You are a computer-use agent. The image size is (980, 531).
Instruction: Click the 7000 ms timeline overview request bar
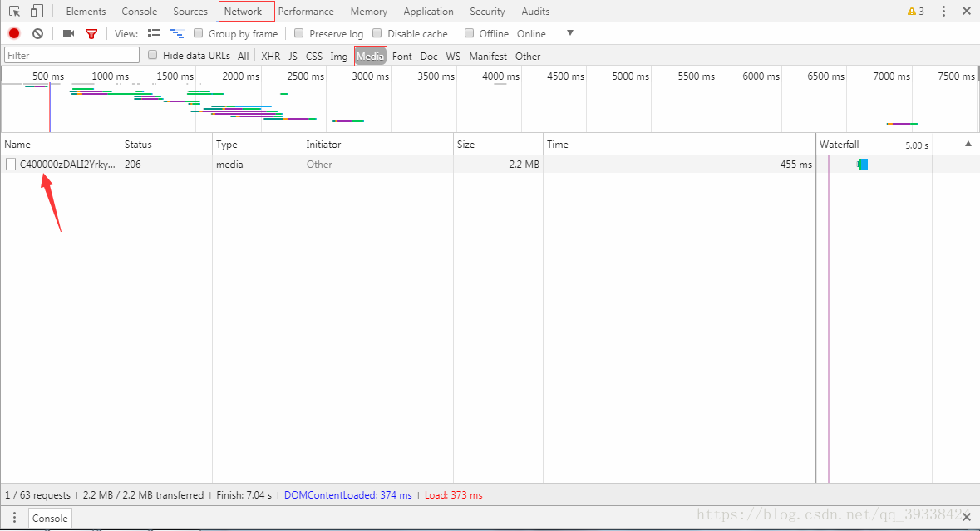click(903, 124)
